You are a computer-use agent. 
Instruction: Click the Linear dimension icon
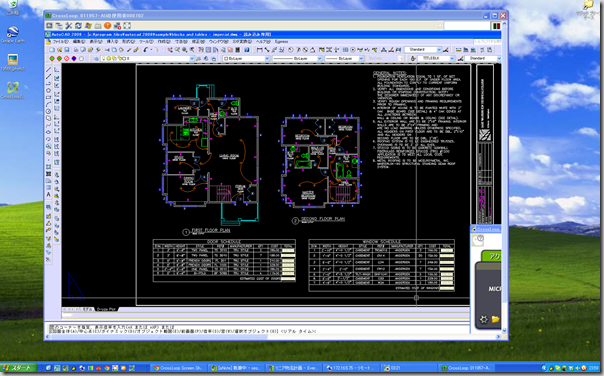click(x=260, y=50)
